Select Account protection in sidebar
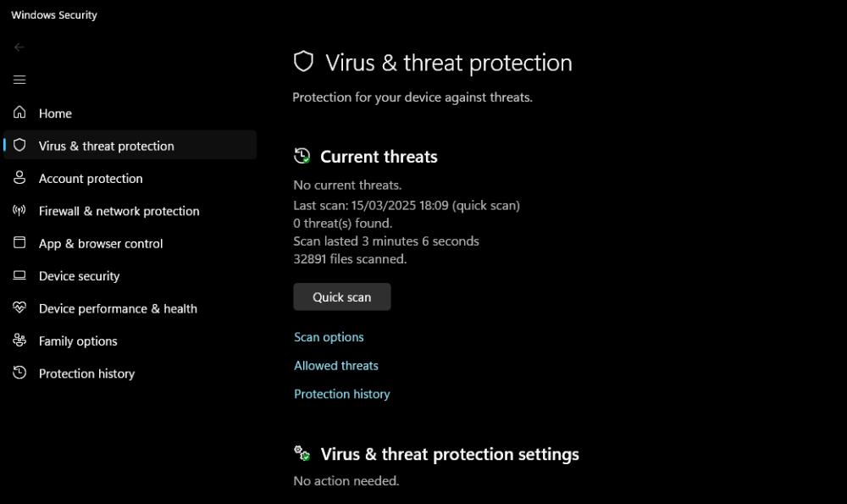 (x=91, y=179)
